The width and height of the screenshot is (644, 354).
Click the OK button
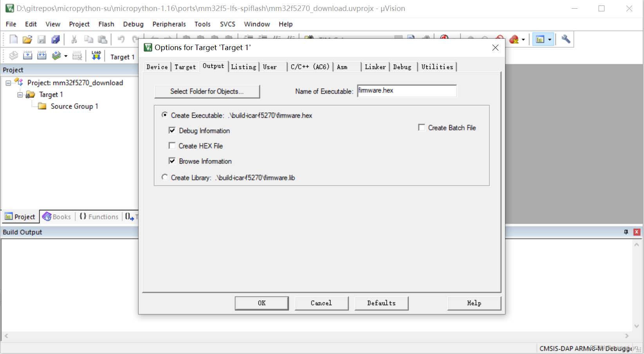(x=262, y=303)
